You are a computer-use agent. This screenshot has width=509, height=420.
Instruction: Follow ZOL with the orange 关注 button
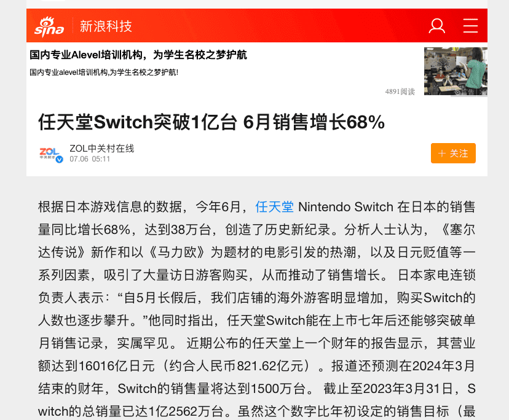pos(453,153)
